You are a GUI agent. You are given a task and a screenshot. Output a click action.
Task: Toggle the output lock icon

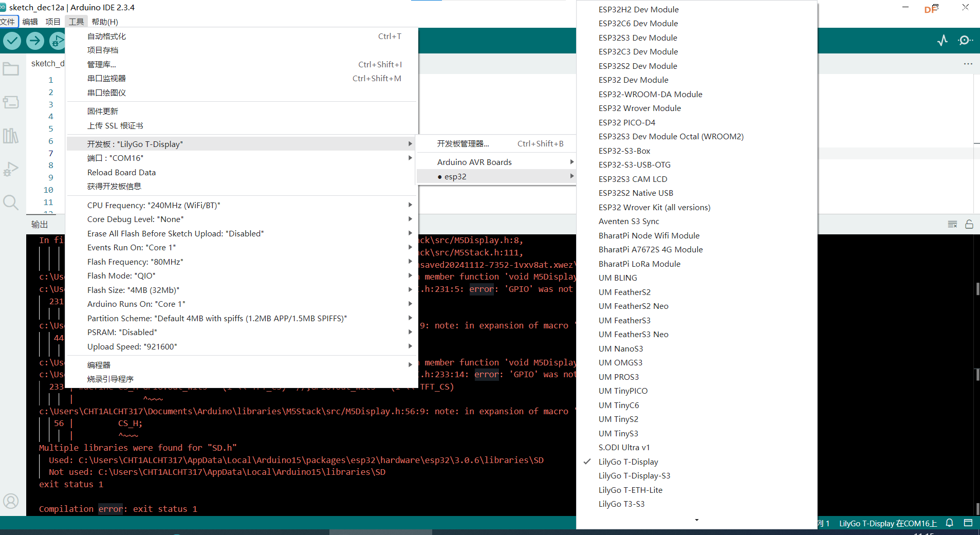tap(969, 224)
